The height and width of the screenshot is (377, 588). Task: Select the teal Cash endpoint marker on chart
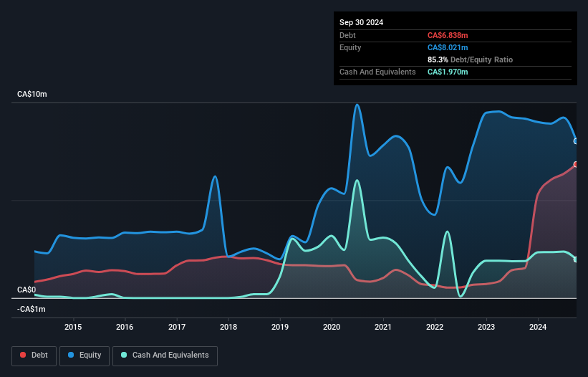[x=576, y=259]
